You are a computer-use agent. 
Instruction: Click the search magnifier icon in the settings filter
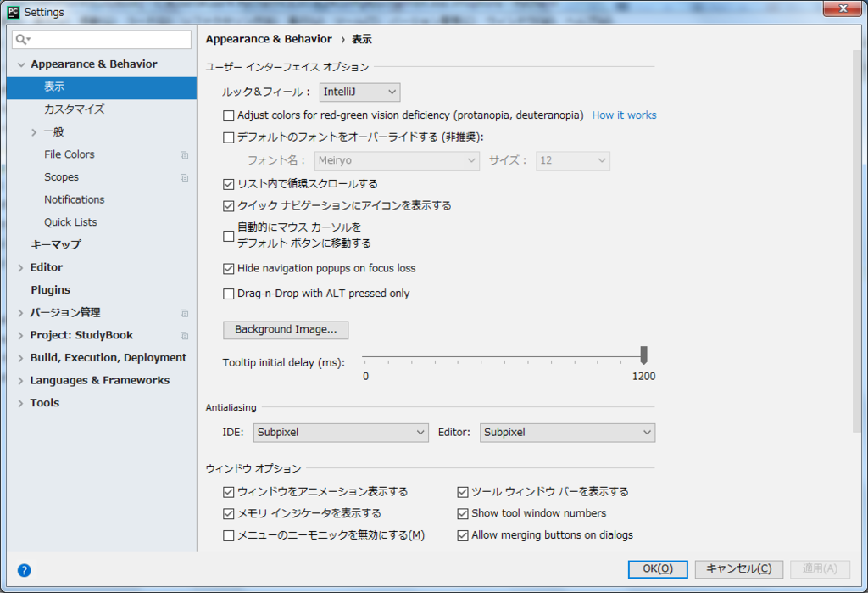(22, 39)
